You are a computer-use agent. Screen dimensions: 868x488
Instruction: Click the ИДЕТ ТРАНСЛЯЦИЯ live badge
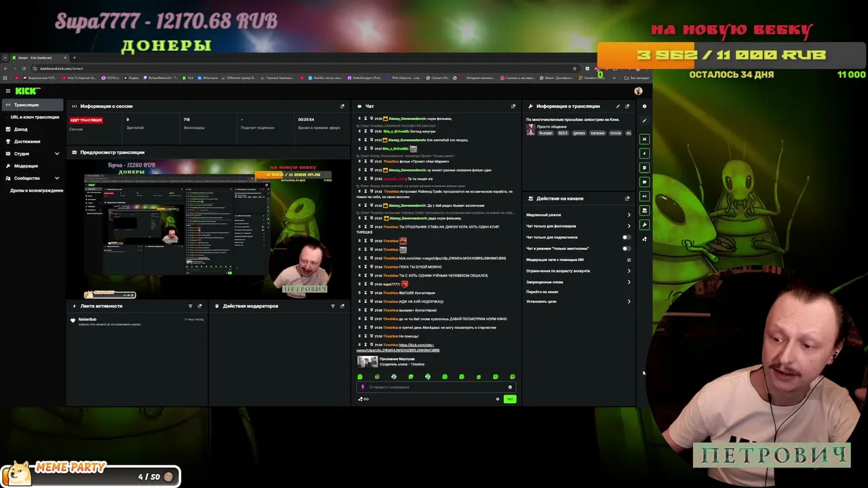[86, 120]
